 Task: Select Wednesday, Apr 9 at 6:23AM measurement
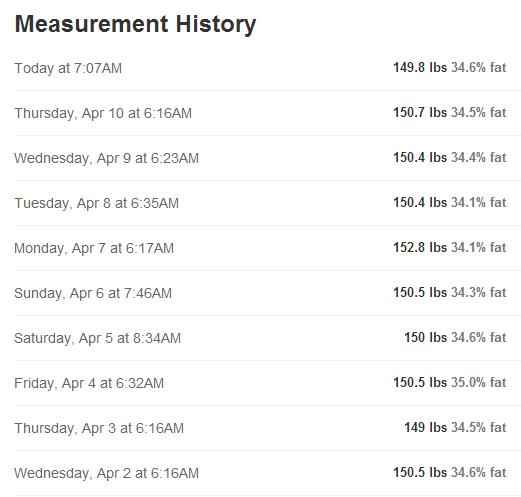tap(267, 158)
